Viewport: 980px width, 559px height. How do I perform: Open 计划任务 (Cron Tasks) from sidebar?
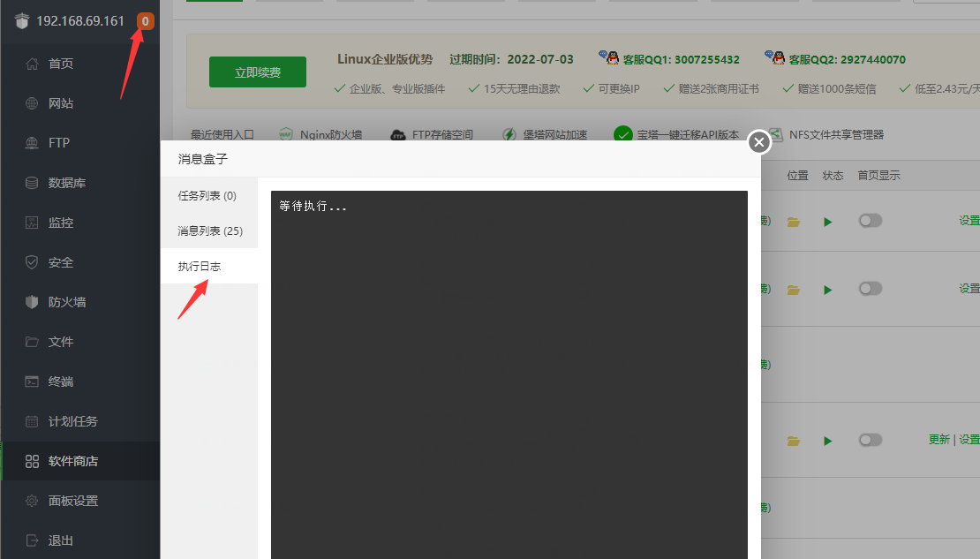pyautogui.click(x=65, y=420)
